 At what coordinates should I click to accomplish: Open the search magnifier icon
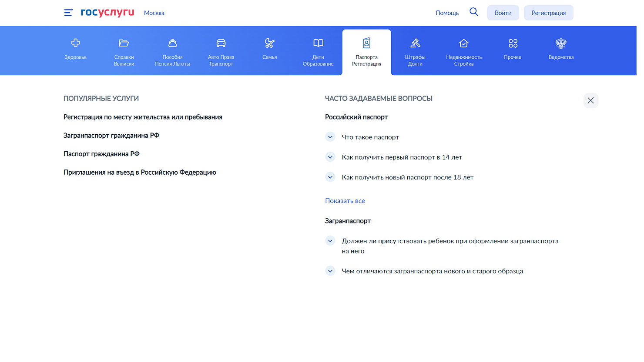(474, 12)
